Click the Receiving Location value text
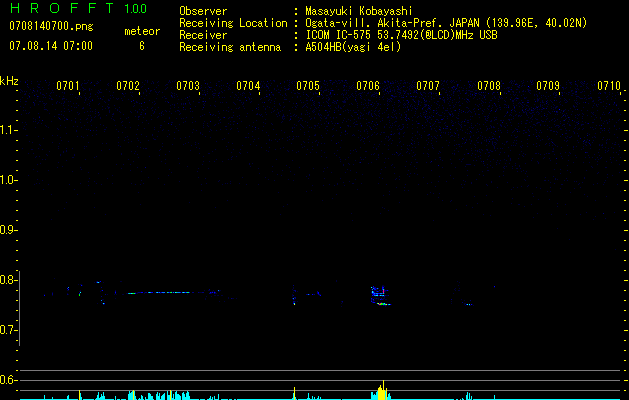 coord(446,23)
